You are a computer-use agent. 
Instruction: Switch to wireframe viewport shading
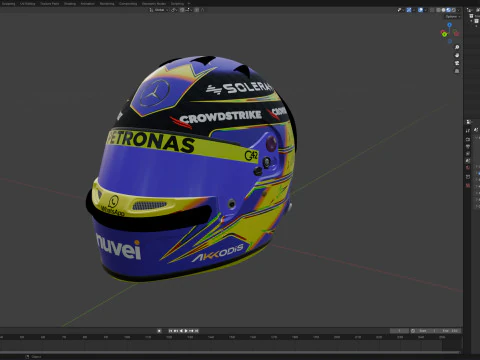click(438, 10)
